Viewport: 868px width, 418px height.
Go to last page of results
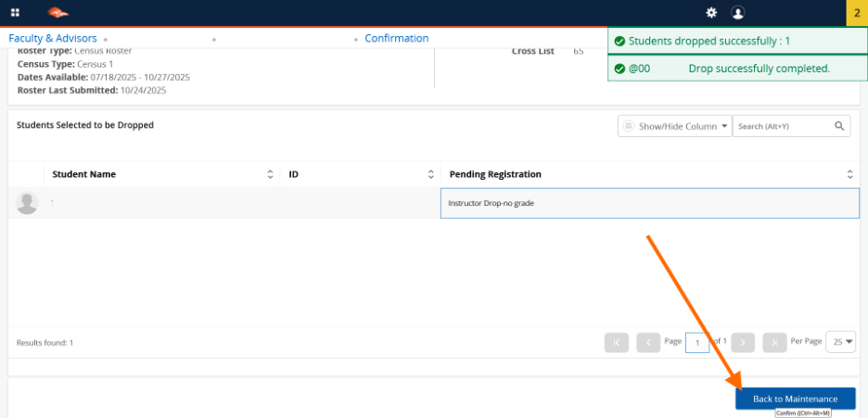tap(774, 342)
